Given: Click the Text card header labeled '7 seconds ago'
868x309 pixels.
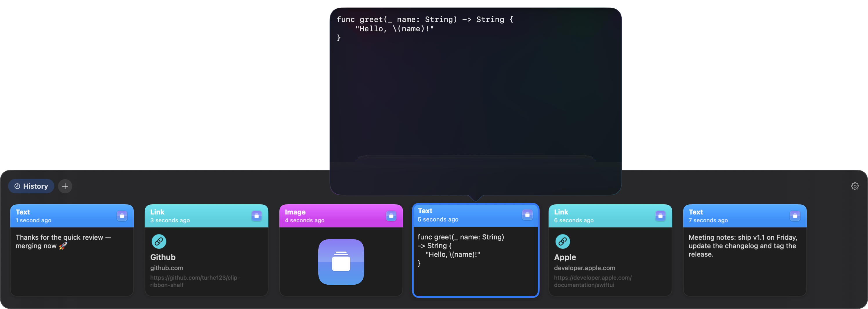Looking at the screenshot, I should coord(745,216).
